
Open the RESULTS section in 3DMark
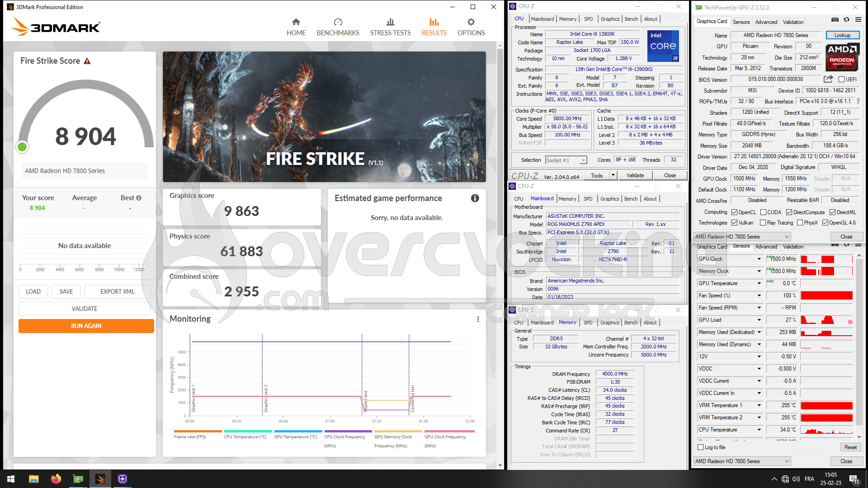(x=434, y=27)
